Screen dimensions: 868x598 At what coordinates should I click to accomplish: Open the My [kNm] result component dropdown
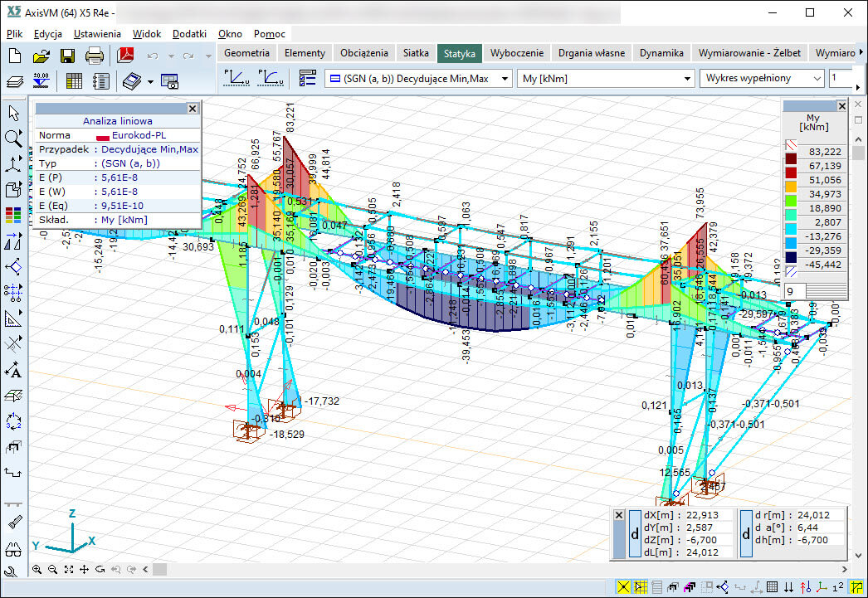[687, 78]
